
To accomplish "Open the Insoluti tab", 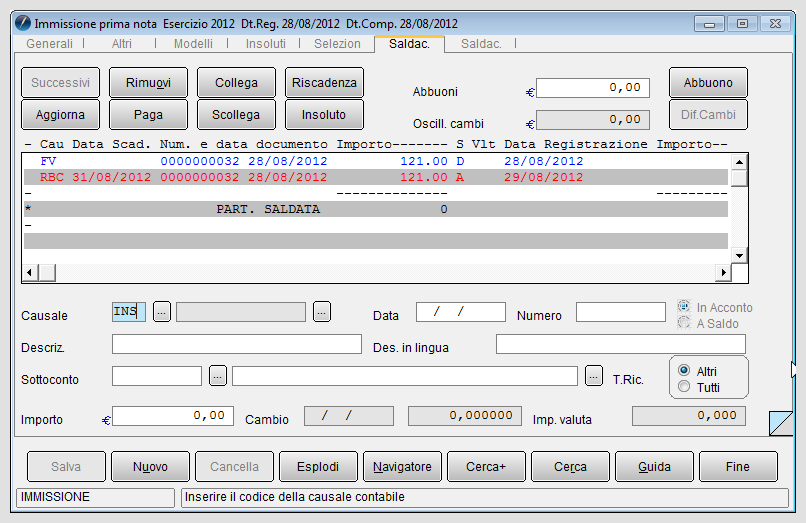I will click(266, 44).
